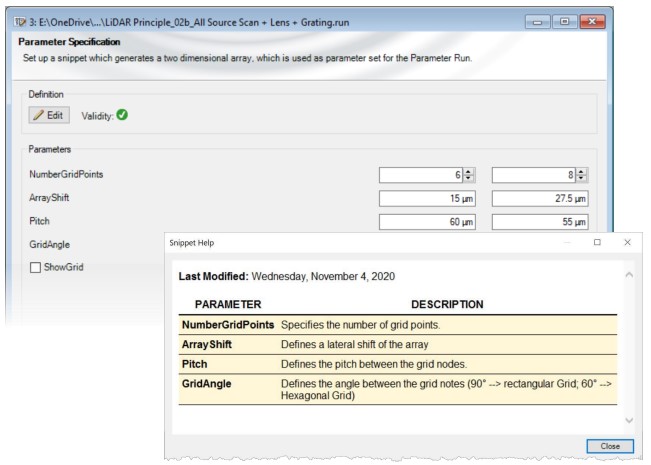Click the X on Snippet Help window
Screen dimensions: 651x465
(x=627, y=242)
